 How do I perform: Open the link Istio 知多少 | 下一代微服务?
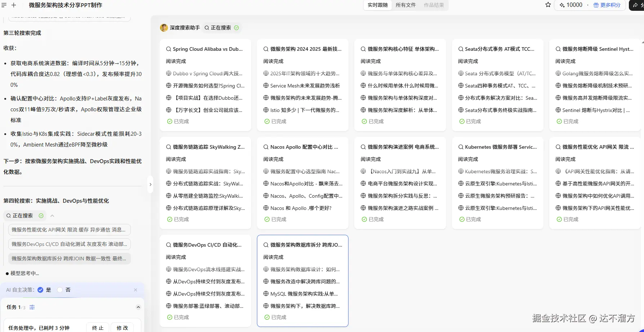pos(305,110)
